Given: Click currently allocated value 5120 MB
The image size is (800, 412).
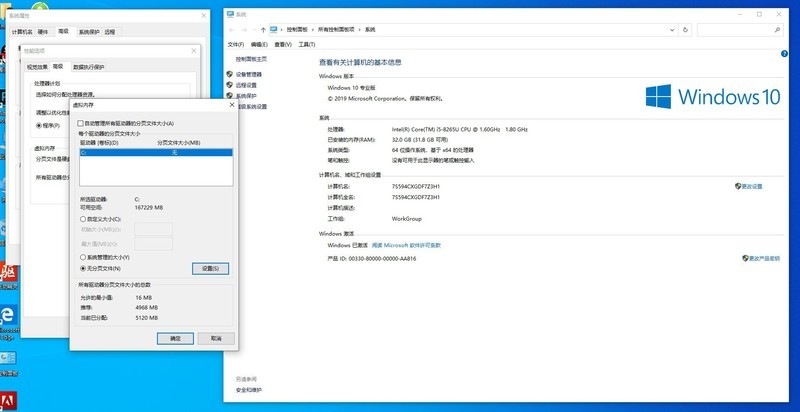Looking at the screenshot, I should [x=147, y=318].
